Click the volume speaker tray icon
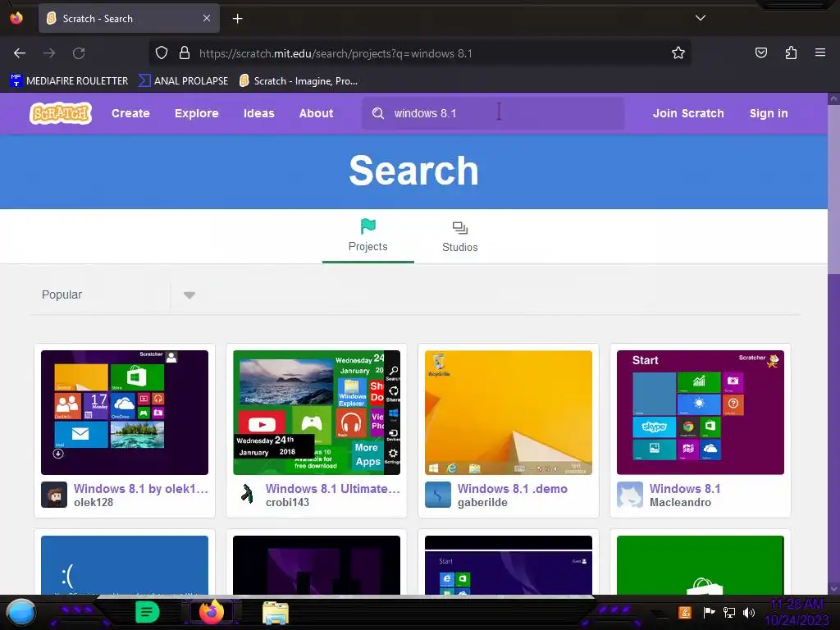The image size is (840, 630). tap(749, 612)
